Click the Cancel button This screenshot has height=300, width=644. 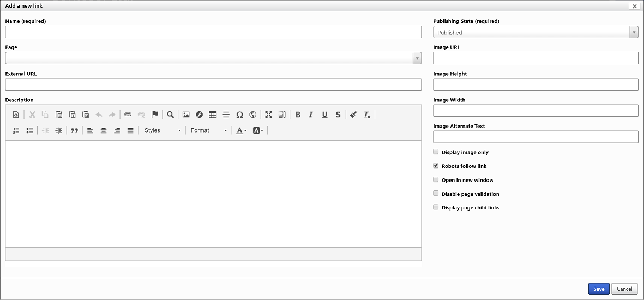click(x=624, y=289)
